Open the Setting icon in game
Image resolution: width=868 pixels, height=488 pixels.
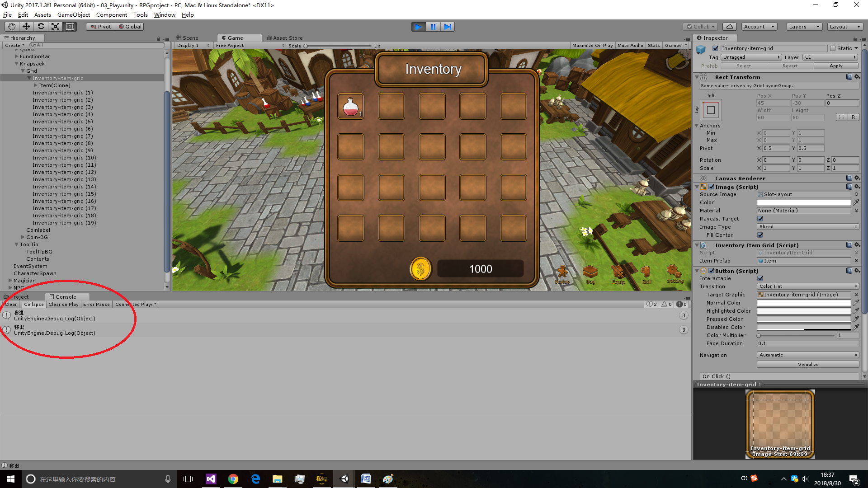pos(675,274)
